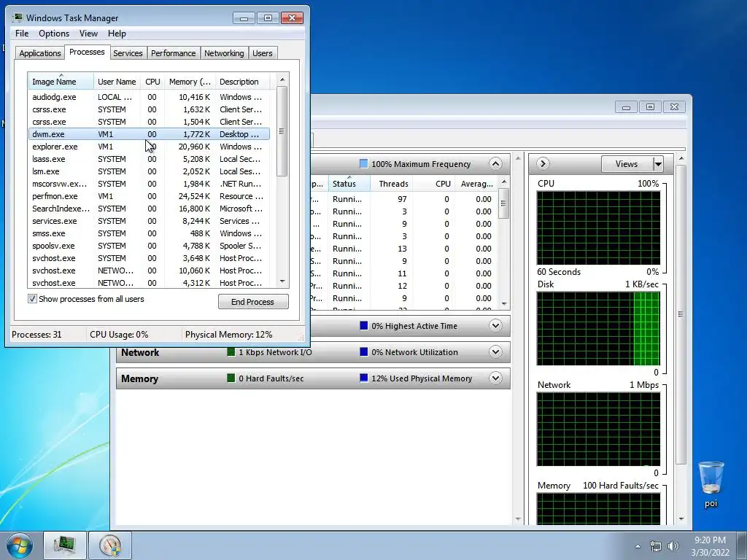This screenshot has height=560, width=747.
Task: Sort Resource Monitor by Threads column
Action: point(393,184)
